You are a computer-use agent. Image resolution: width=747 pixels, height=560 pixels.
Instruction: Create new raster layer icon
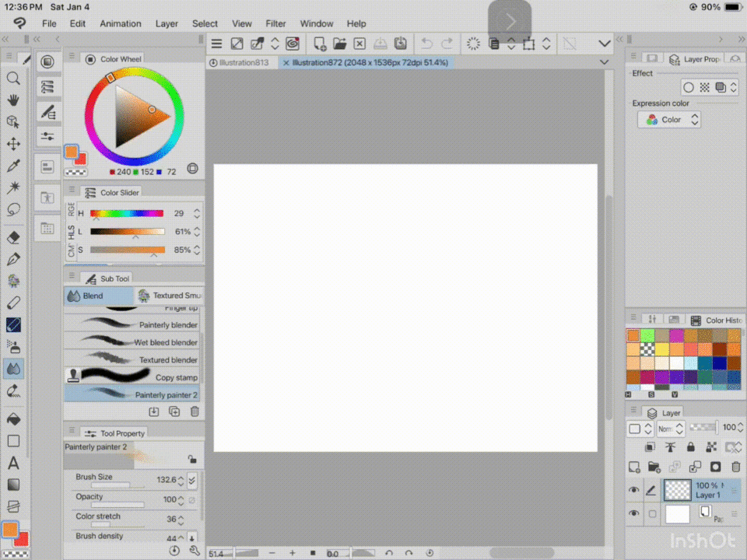click(x=634, y=467)
